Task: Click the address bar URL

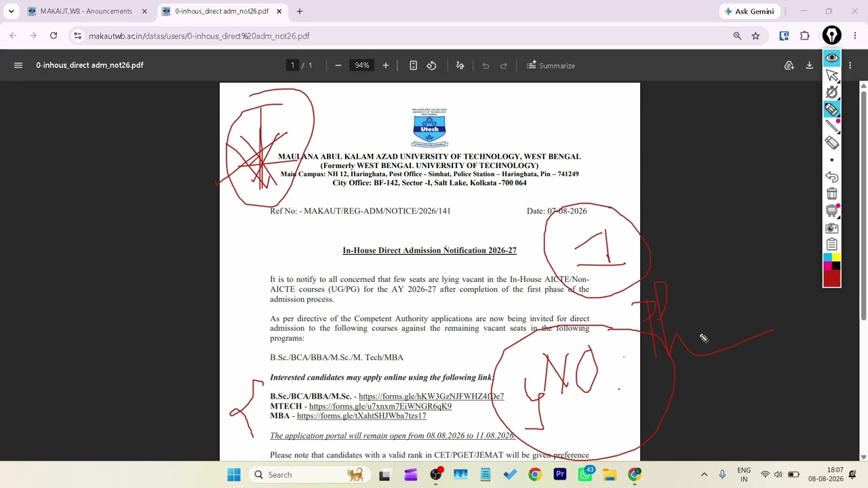Action: click(199, 36)
